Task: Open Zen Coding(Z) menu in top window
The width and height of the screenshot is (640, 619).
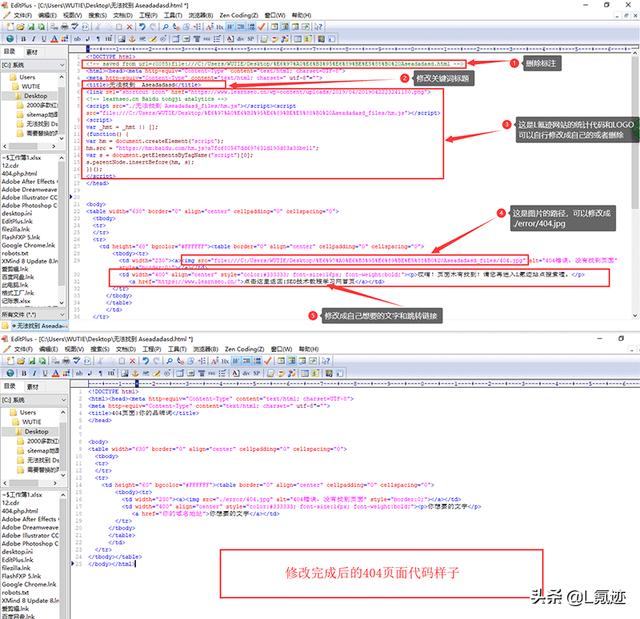Action: (239, 15)
